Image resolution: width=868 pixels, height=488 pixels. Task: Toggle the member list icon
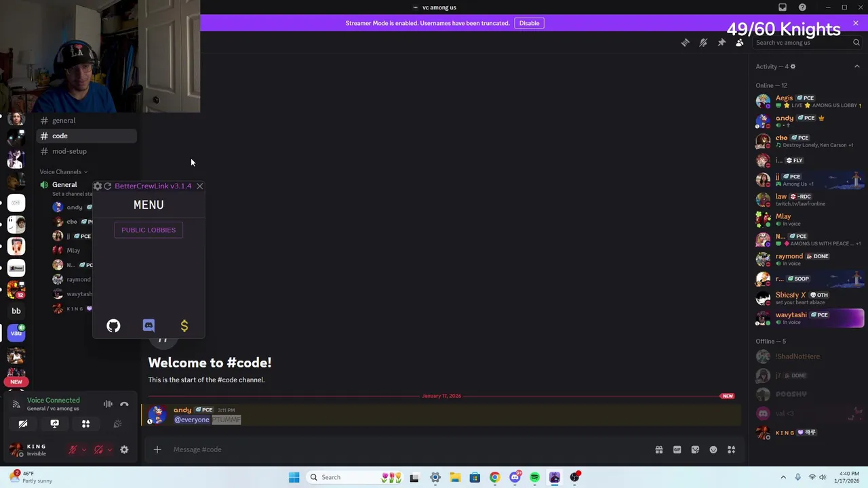click(740, 43)
